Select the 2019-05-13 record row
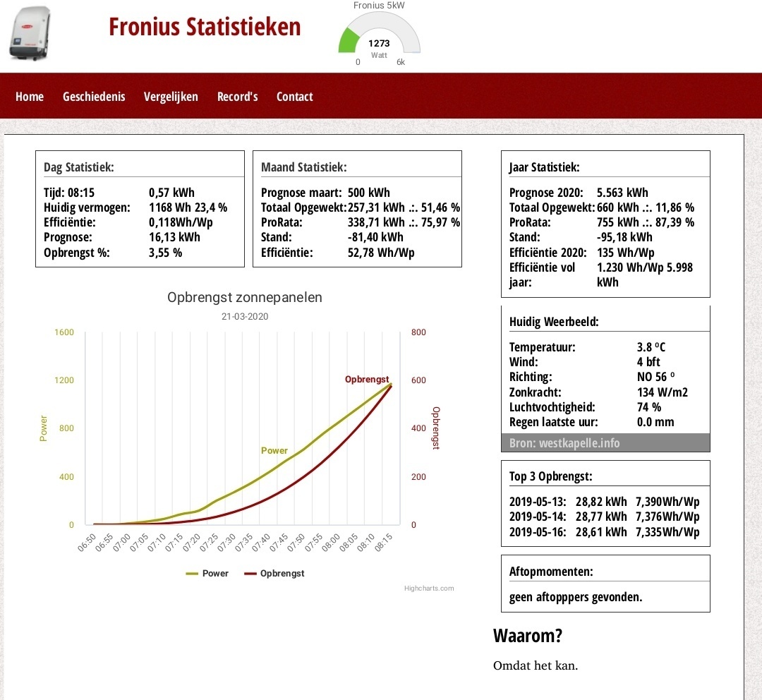Screen dimensions: 762x700 click(605, 502)
